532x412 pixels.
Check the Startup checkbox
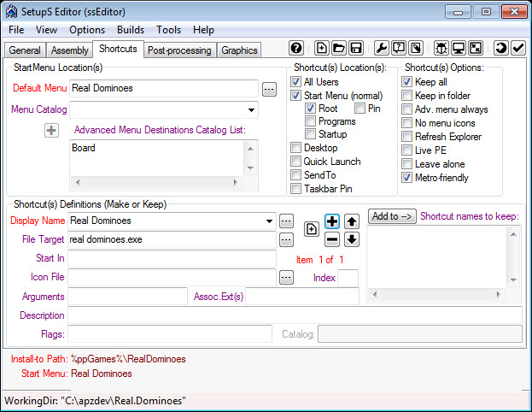click(310, 134)
